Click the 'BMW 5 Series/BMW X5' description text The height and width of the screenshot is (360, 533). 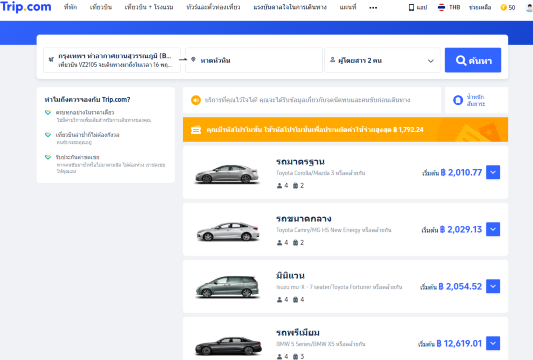pos(320,344)
